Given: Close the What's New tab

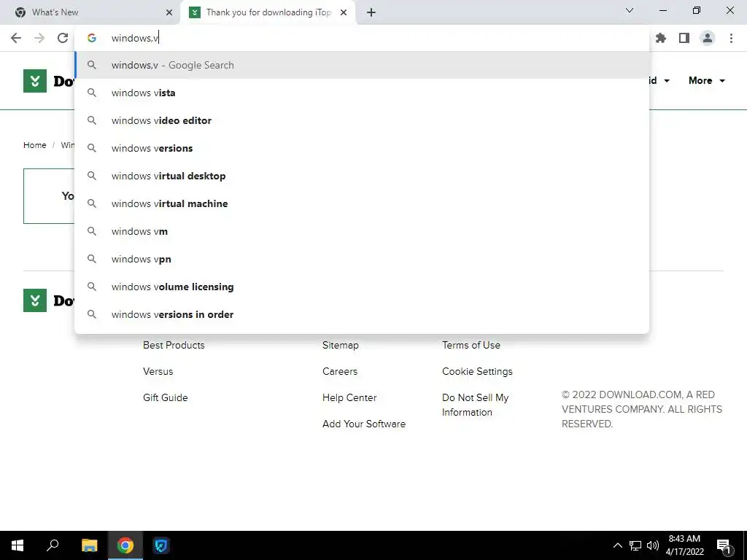Looking at the screenshot, I should pyautogui.click(x=169, y=12).
